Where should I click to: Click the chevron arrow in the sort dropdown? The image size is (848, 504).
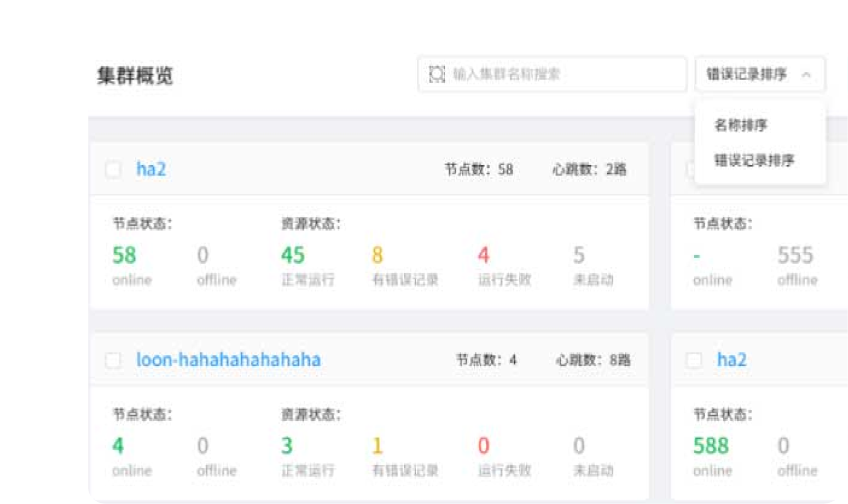point(806,75)
